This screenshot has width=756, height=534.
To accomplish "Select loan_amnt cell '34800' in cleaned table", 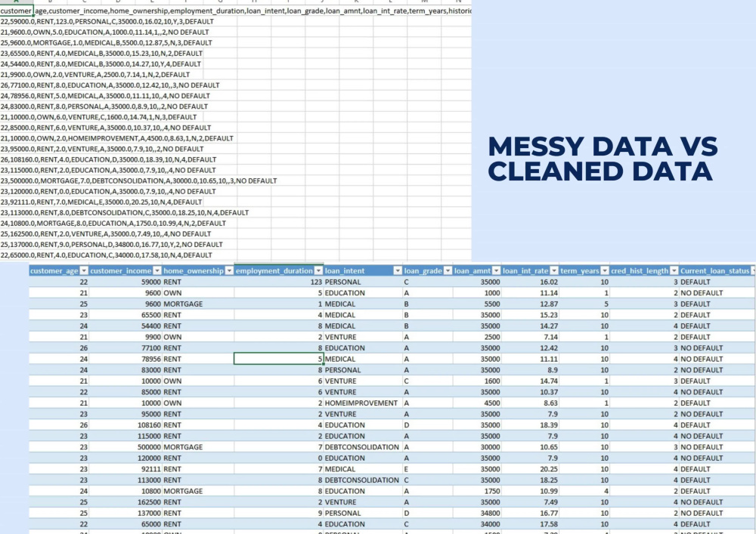I will [477, 513].
